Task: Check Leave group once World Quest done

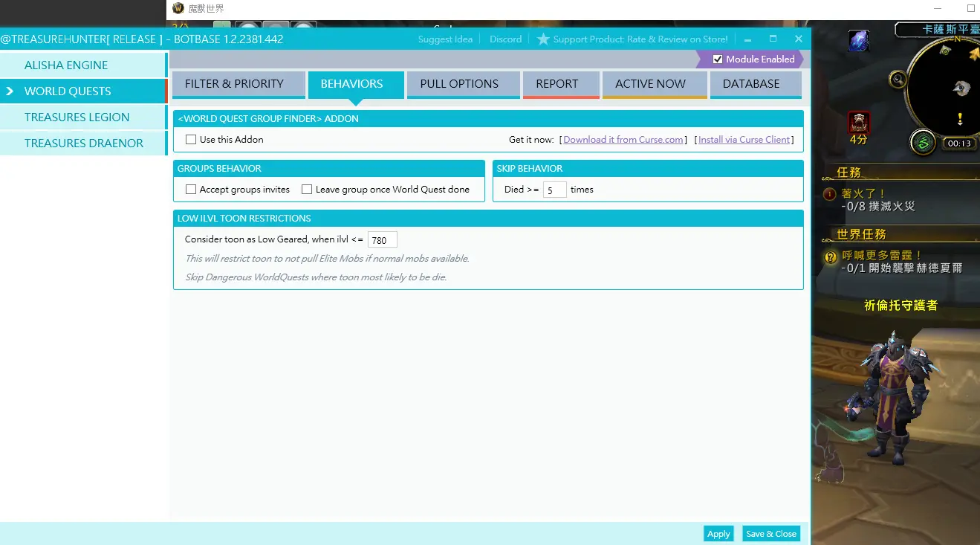Action: 307,190
